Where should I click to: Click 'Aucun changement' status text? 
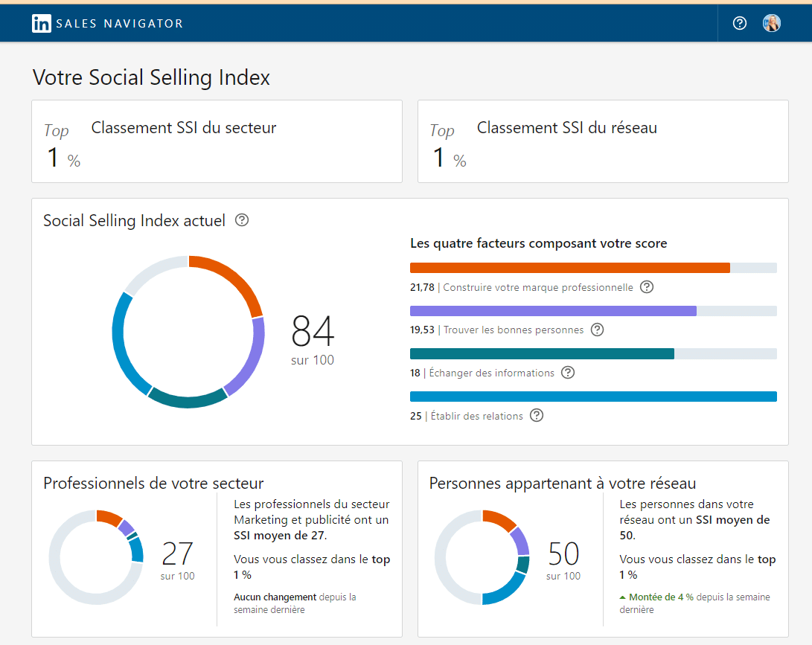[x=275, y=597]
